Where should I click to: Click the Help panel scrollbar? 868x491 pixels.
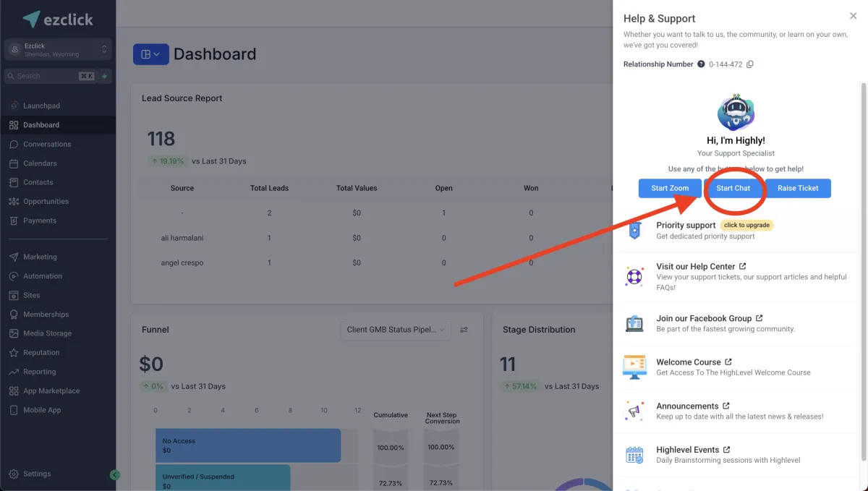(863, 271)
